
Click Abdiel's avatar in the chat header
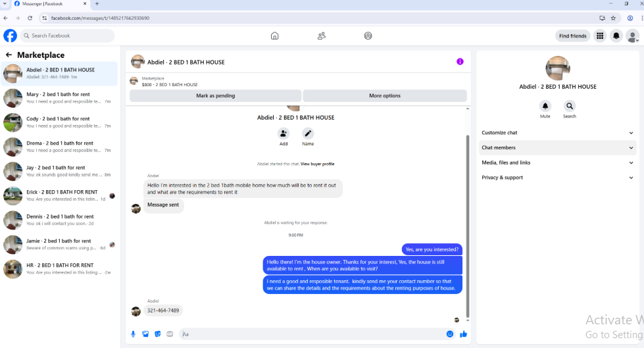(x=137, y=62)
